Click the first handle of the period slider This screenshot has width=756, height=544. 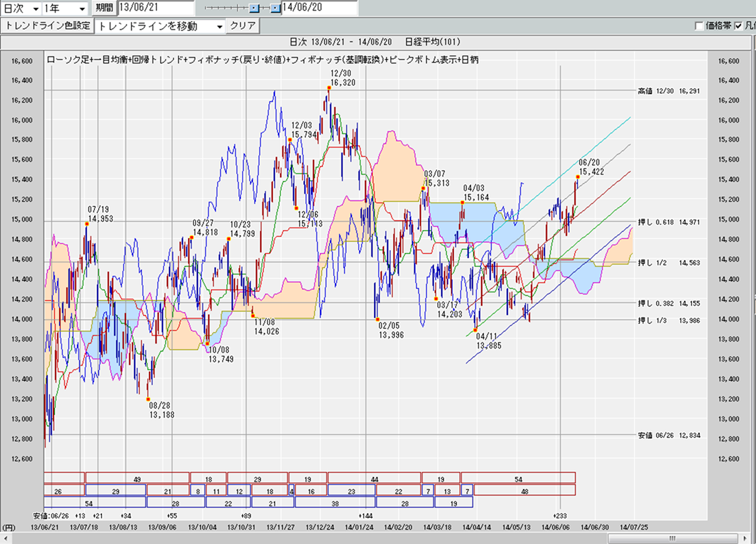click(254, 8)
